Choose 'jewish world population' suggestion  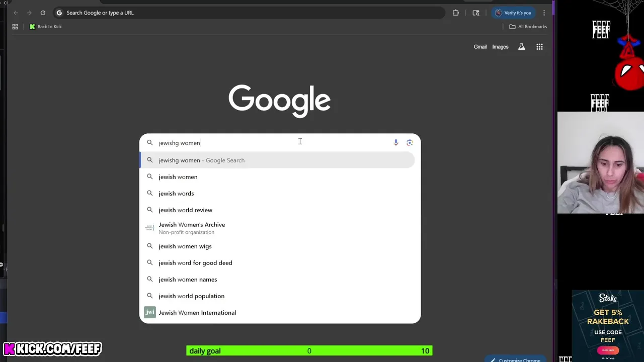click(277, 296)
